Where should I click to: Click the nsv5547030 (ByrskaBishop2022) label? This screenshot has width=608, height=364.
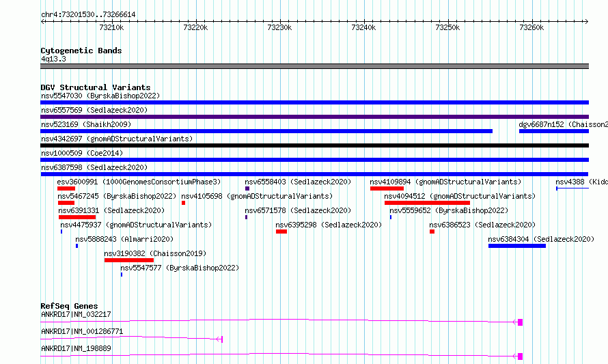click(100, 96)
